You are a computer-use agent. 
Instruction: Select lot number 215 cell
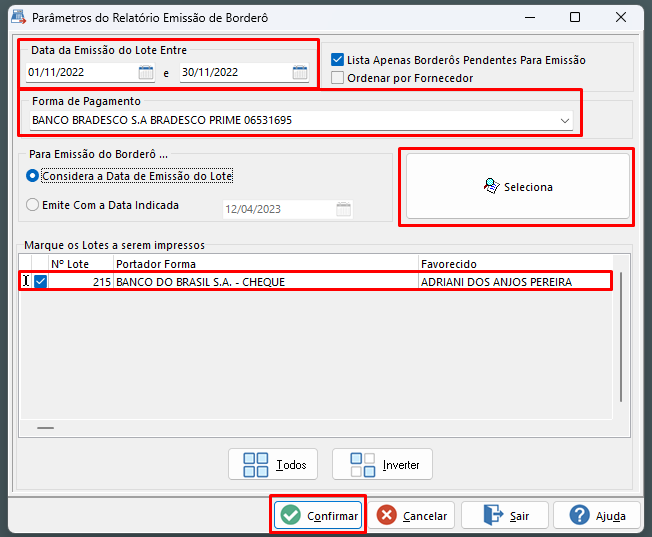coord(81,282)
